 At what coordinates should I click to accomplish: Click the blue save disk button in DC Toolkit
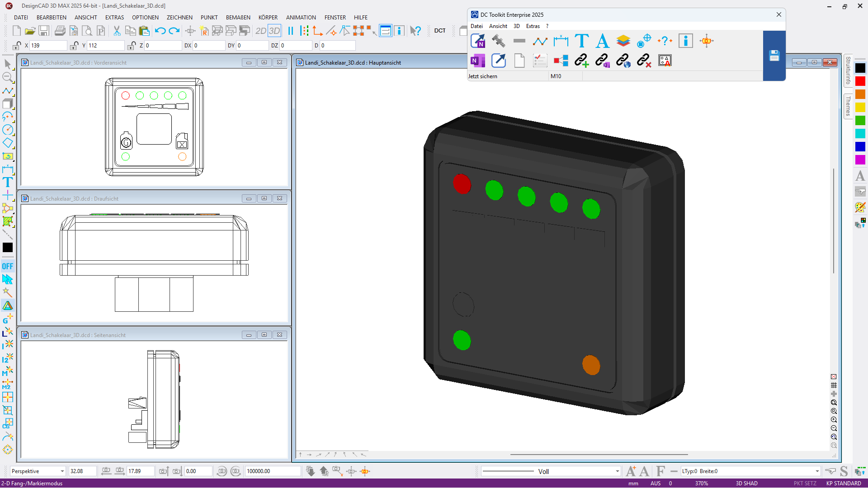774,56
